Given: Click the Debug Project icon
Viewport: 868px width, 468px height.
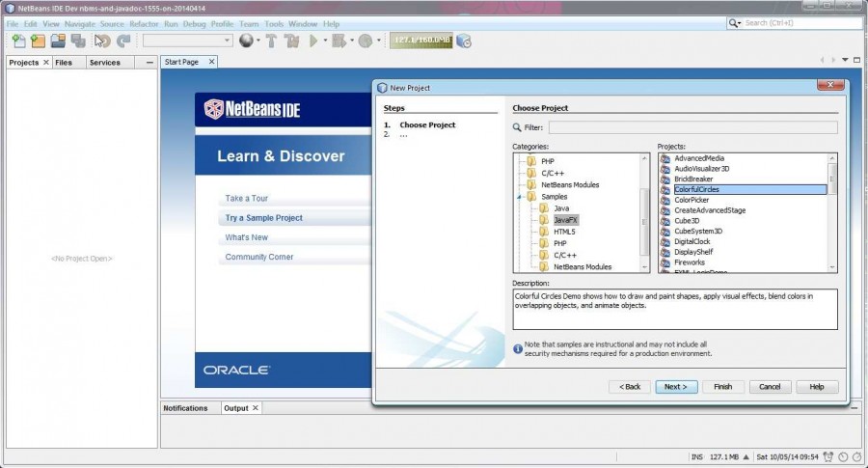Looking at the screenshot, I should (x=339, y=41).
